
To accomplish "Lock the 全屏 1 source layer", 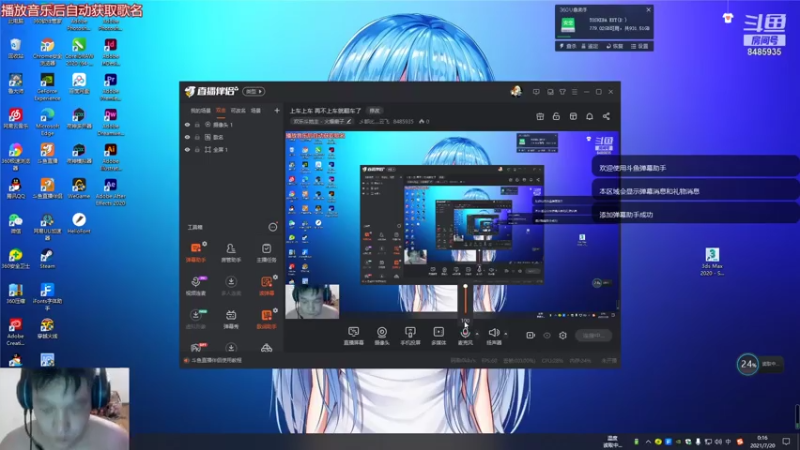I will 197,149.
